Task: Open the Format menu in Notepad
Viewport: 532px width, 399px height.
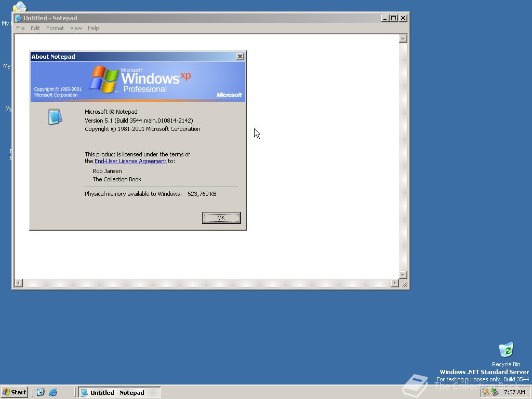Action: [55, 28]
